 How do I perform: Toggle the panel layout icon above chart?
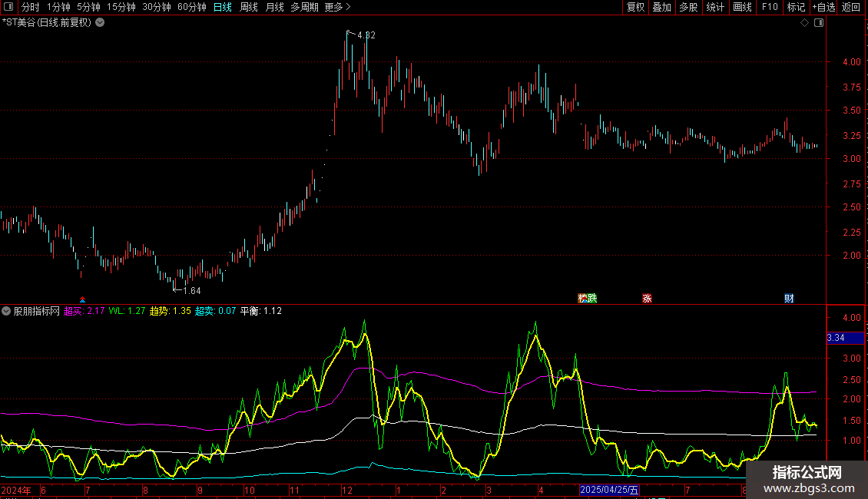point(819,23)
